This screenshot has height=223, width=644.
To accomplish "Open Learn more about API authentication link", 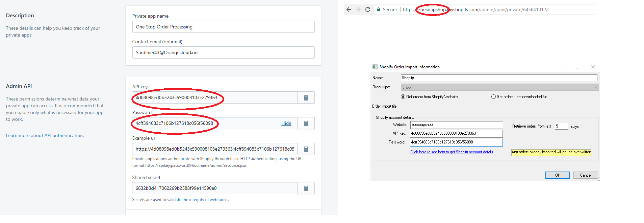I will [45, 135].
